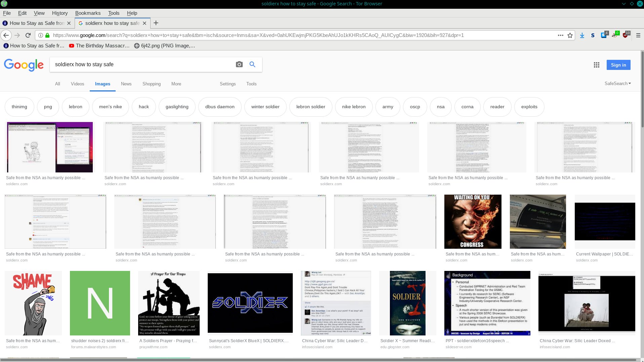Image resolution: width=644 pixels, height=362 pixels.
Task: Open the More search categories dropdown
Action: pos(176,84)
